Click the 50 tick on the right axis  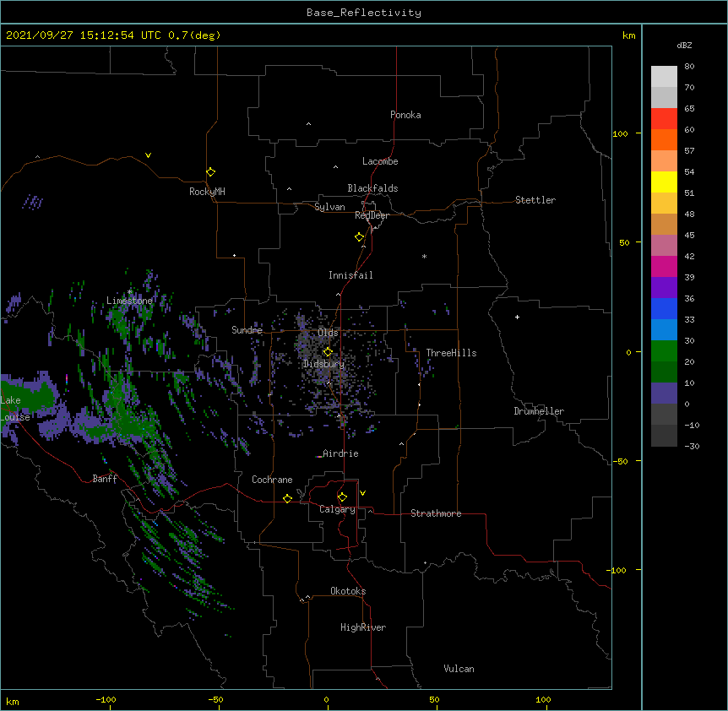(x=624, y=242)
